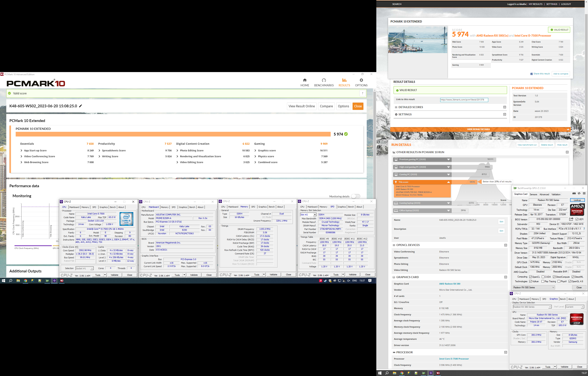Expand the App Start-up Score row
This screenshot has width=588, height=376.
(x=22, y=150)
